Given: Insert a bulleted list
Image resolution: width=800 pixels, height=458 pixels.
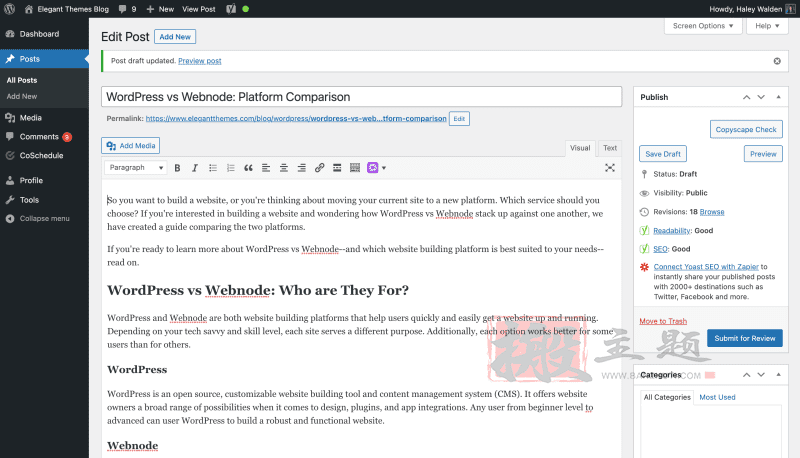Looking at the screenshot, I should click(213, 168).
